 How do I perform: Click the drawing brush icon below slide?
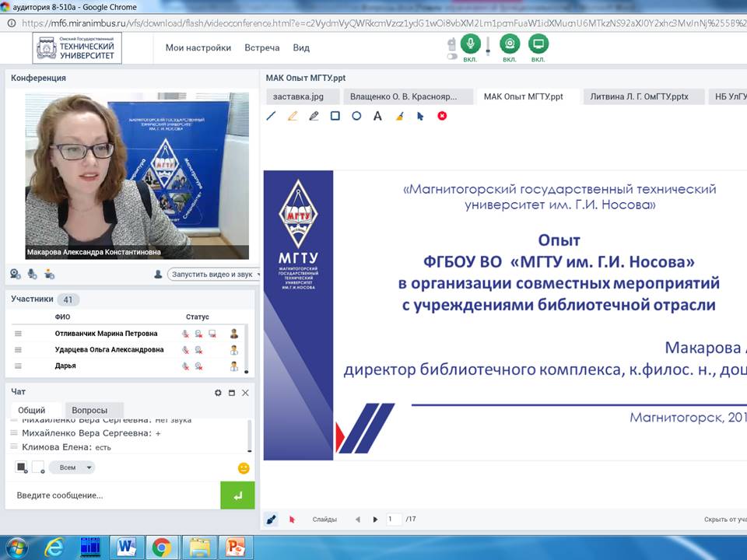[x=271, y=519]
